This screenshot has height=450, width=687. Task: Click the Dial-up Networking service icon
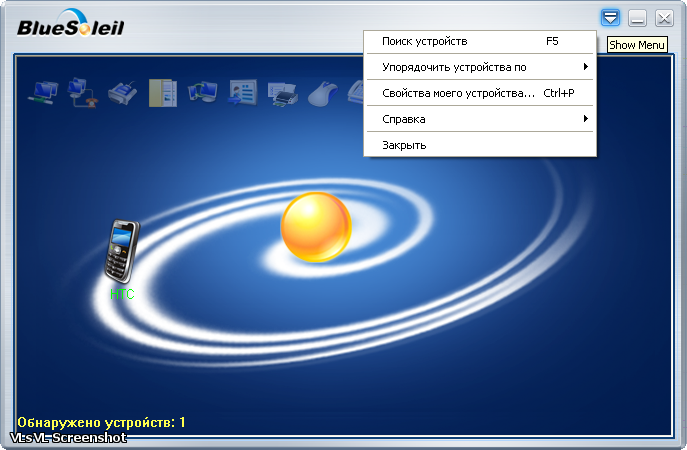pyautogui.click(x=82, y=92)
